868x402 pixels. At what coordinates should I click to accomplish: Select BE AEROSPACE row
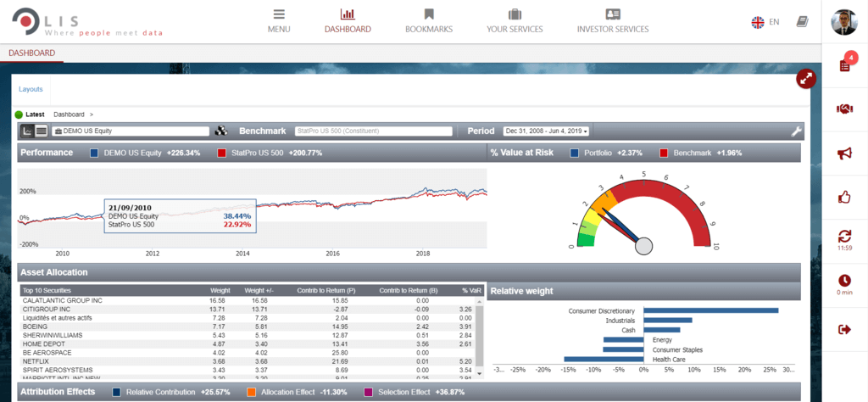[248, 352]
